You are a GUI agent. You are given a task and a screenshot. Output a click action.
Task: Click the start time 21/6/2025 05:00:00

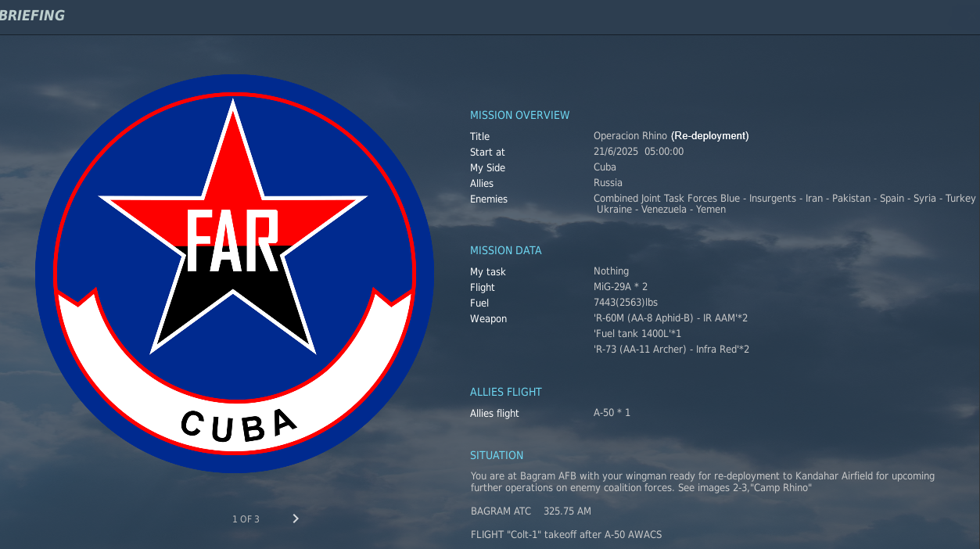(x=638, y=152)
